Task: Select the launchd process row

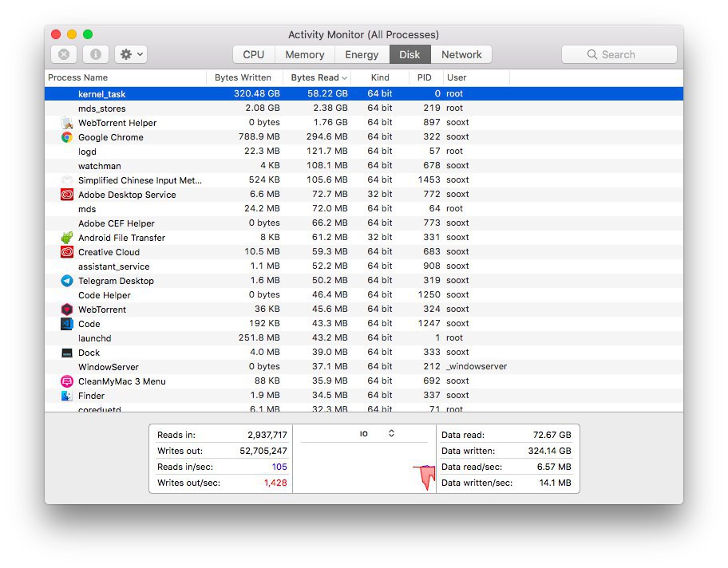Action: point(364,337)
